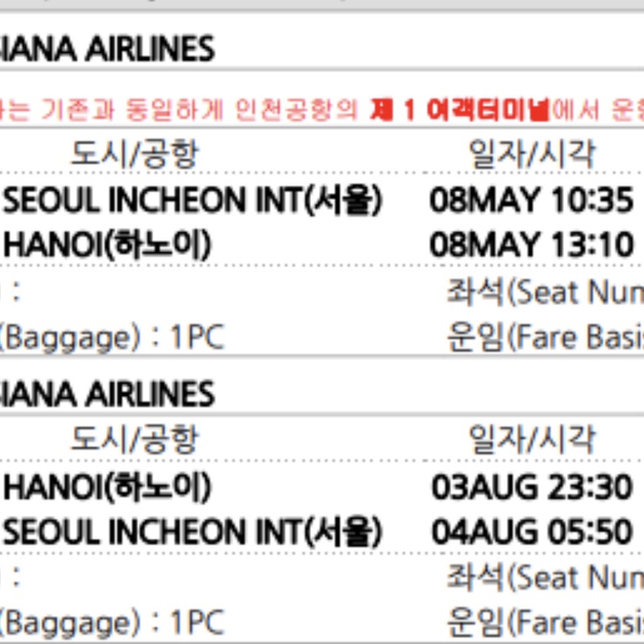Image resolution: width=644 pixels, height=644 pixels.
Task: Click 일자/시각 column header of the 08MAY flight
Action: click(x=533, y=154)
